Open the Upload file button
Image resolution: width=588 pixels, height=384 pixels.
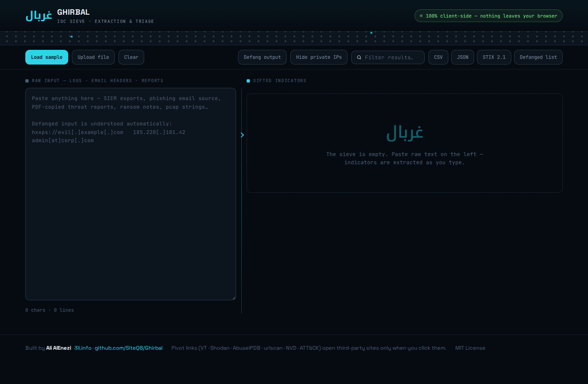tap(93, 57)
